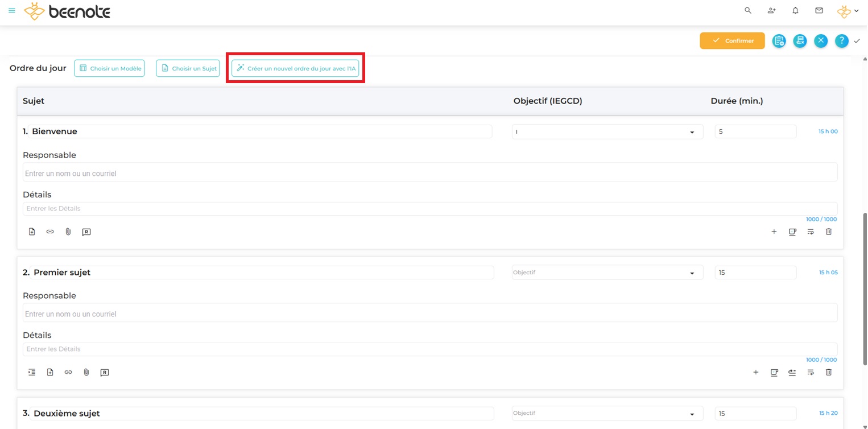Click the link icon under Bienvenue details
Image resolution: width=868 pixels, height=429 pixels.
click(50, 232)
